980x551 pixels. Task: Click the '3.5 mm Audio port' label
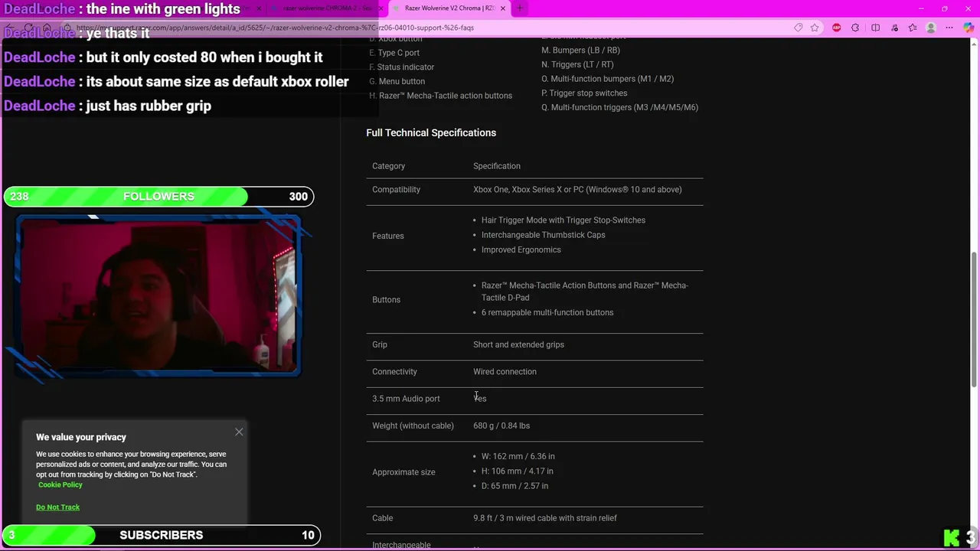(406, 399)
